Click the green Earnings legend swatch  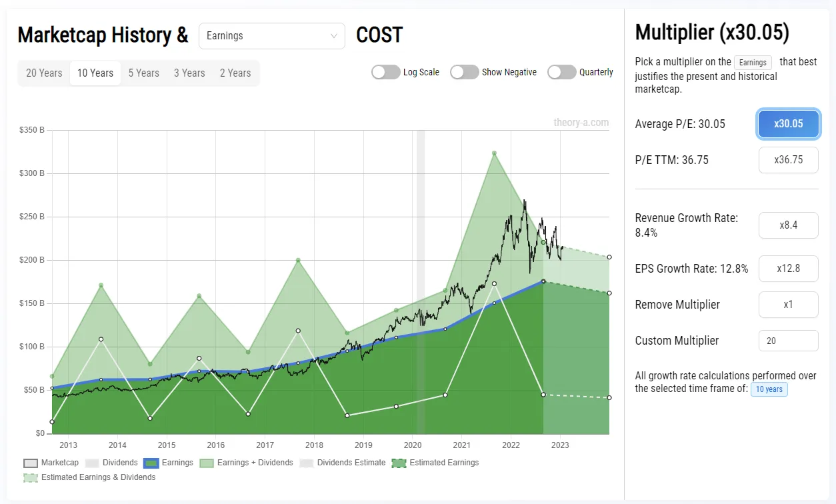(152, 462)
